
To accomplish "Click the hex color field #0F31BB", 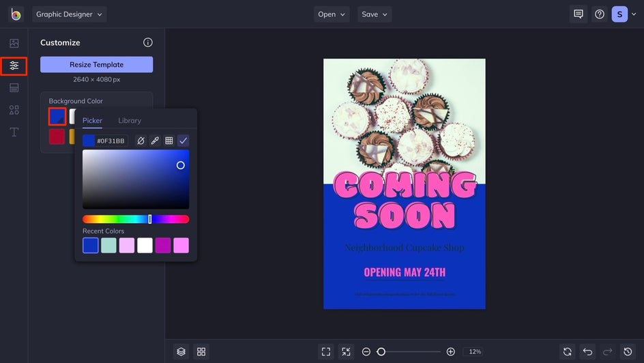I will (111, 141).
